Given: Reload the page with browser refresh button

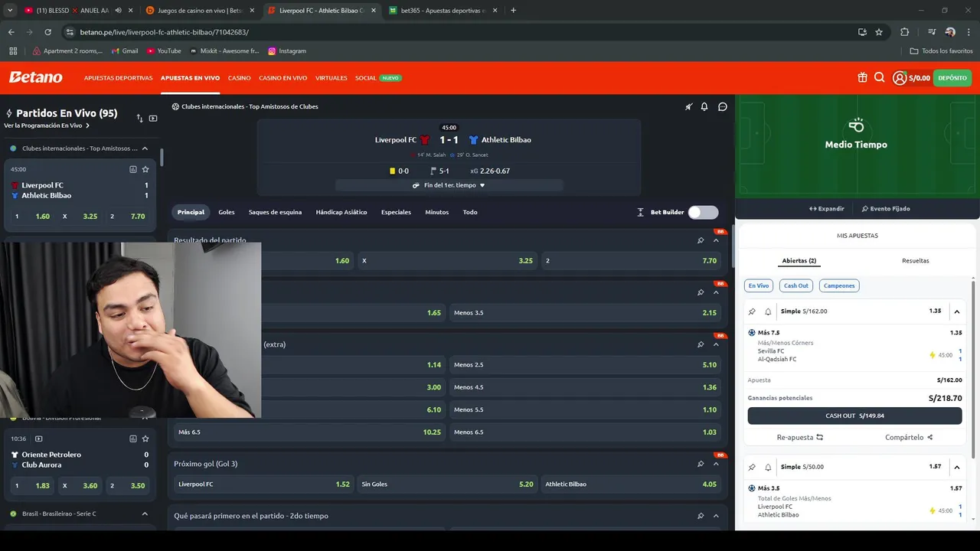Looking at the screenshot, I should coord(47,32).
